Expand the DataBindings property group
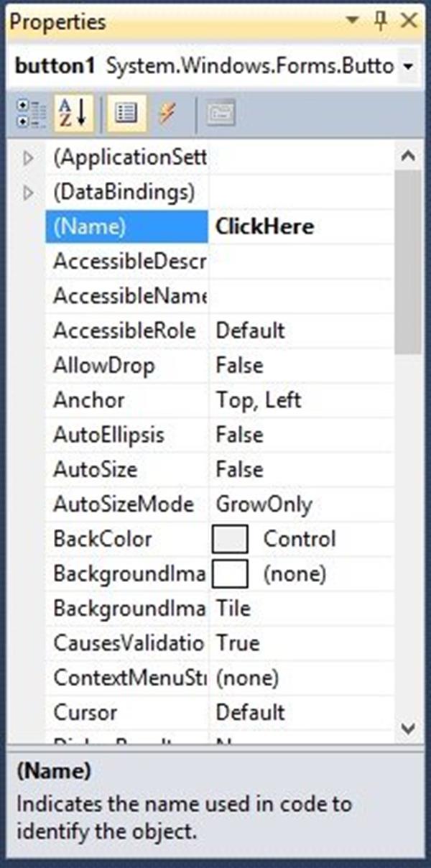Image resolution: width=431 pixels, height=868 pixels. tap(27, 193)
